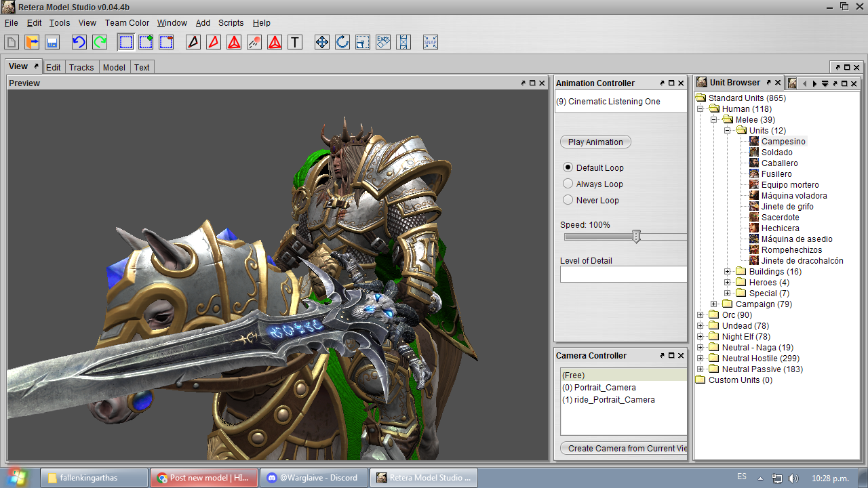Collapse the Human (118) folder
Image resolution: width=868 pixels, height=488 pixels.
pyautogui.click(x=701, y=109)
